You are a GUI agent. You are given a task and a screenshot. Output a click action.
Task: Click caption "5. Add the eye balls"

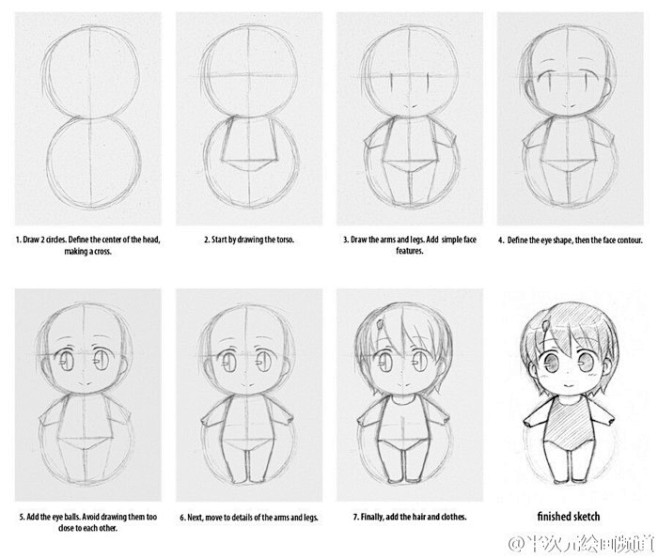pyautogui.click(x=88, y=522)
